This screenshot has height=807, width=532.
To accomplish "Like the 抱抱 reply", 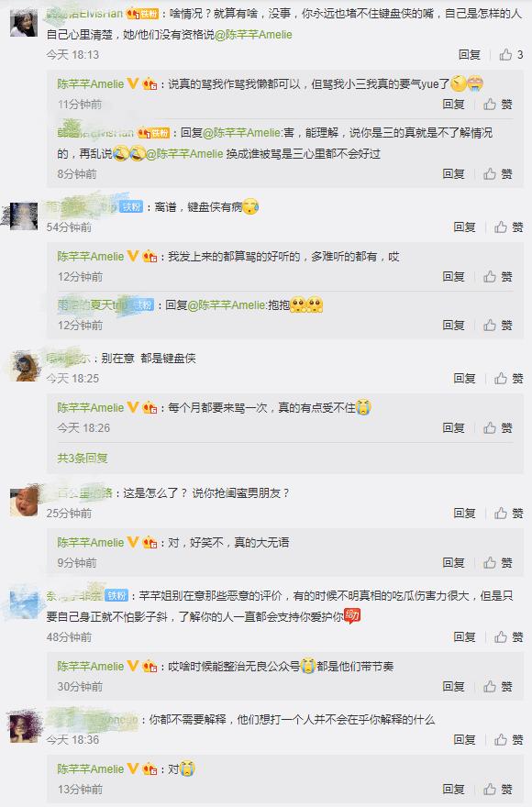I will (497, 325).
